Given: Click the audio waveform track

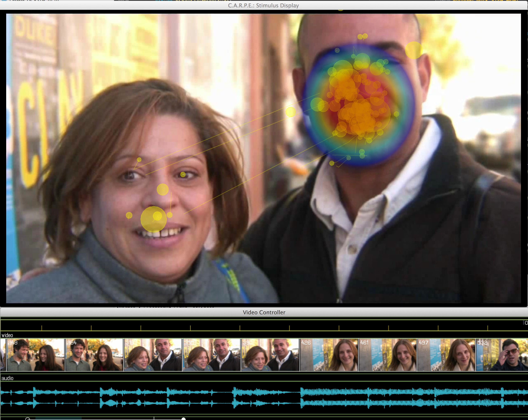Looking at the screenshot, I should pos(264,397).
